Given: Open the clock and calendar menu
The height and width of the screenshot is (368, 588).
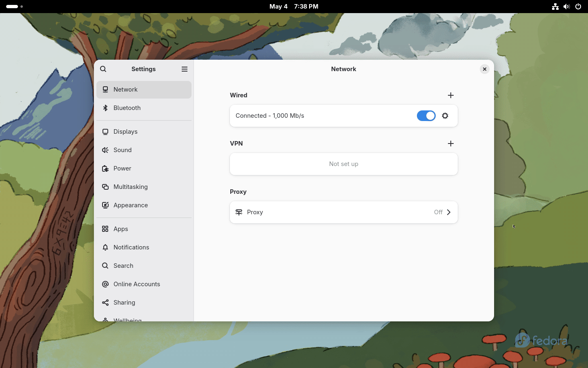Looking at the screenshot, I should coord(294,7).
